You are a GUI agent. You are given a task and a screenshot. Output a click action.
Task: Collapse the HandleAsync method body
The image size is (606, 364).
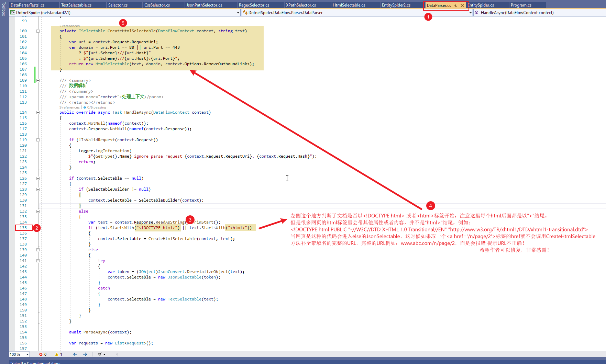tap(38, 112)
